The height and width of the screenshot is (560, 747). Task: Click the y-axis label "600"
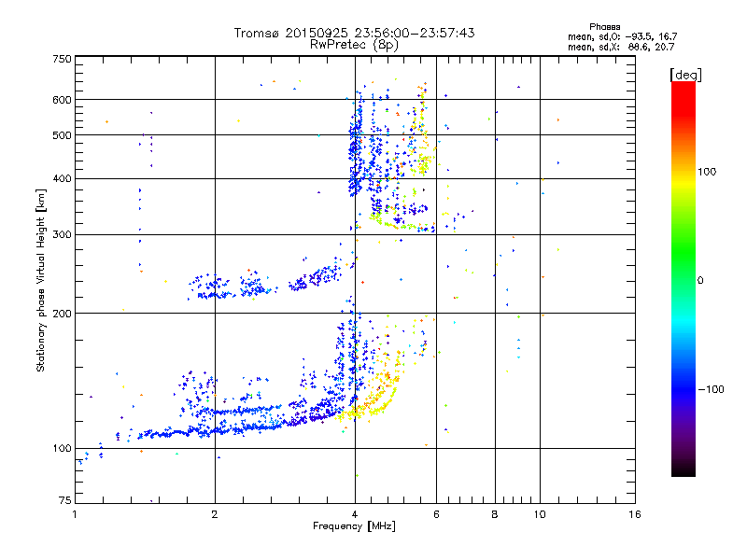[x=62, y=100]
